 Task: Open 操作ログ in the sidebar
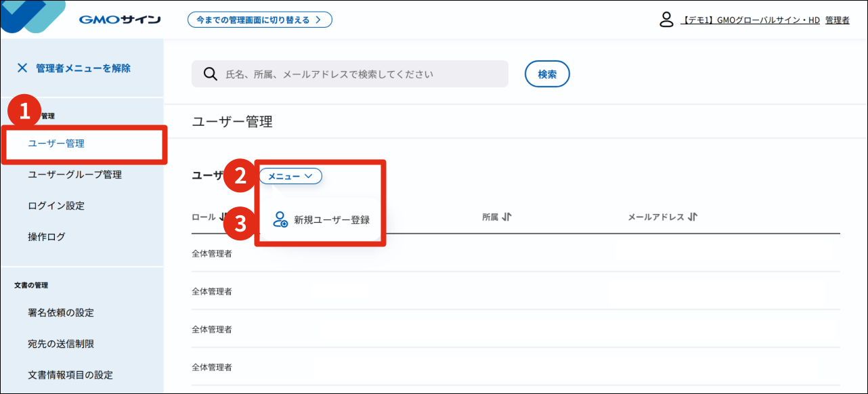[x=47, y=237]
